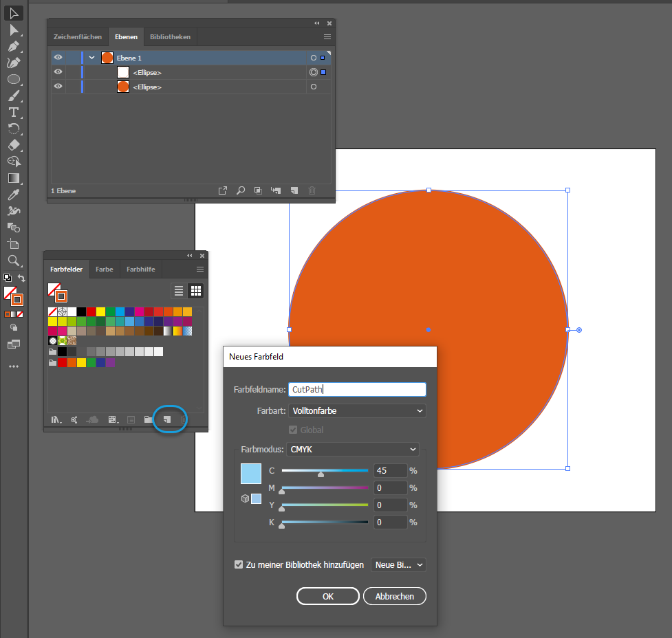Select the Zoom tool
Image resolution: width=672 pixels, height=638 pixels.
pyautogui.click(x=14, y=261)
